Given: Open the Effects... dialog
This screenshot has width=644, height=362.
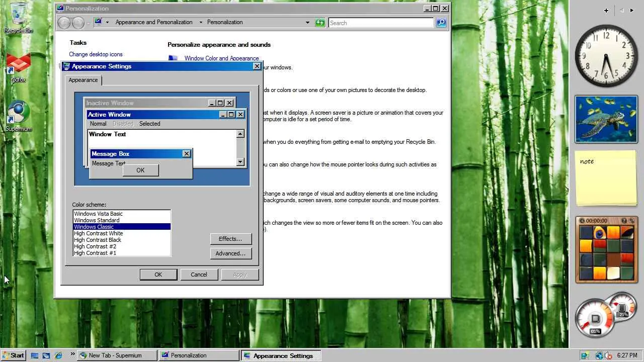Looking at the screenshot, I should click(230, 239).
